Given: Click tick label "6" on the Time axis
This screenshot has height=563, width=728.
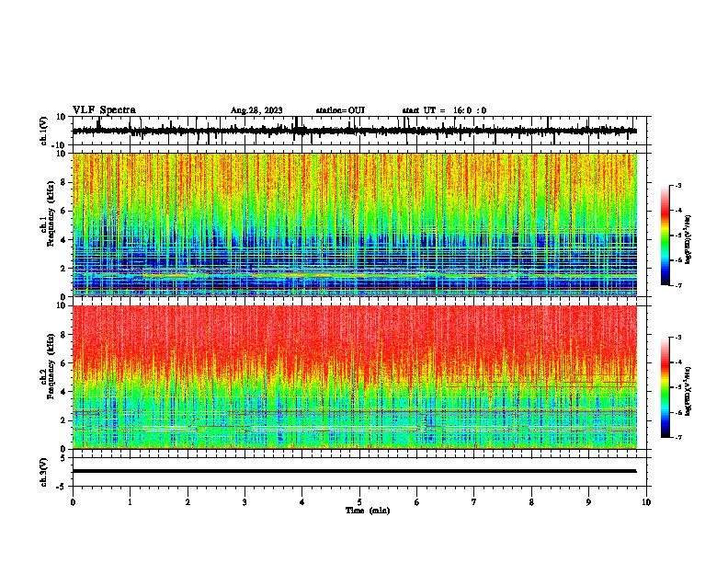Looking at the screenshot, I should point(417,502).
